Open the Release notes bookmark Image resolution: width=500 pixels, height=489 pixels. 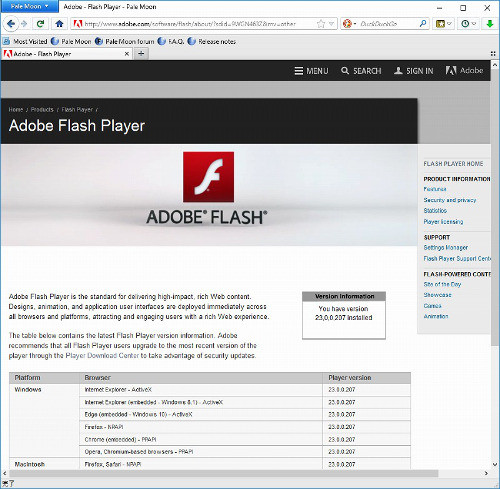tap(212, 41)
